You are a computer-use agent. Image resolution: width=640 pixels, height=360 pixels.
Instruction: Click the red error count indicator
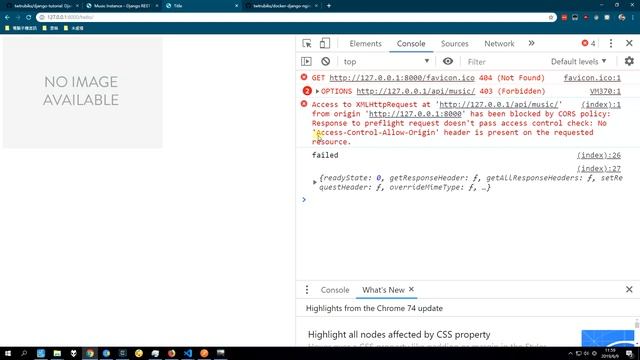point(588,43)
